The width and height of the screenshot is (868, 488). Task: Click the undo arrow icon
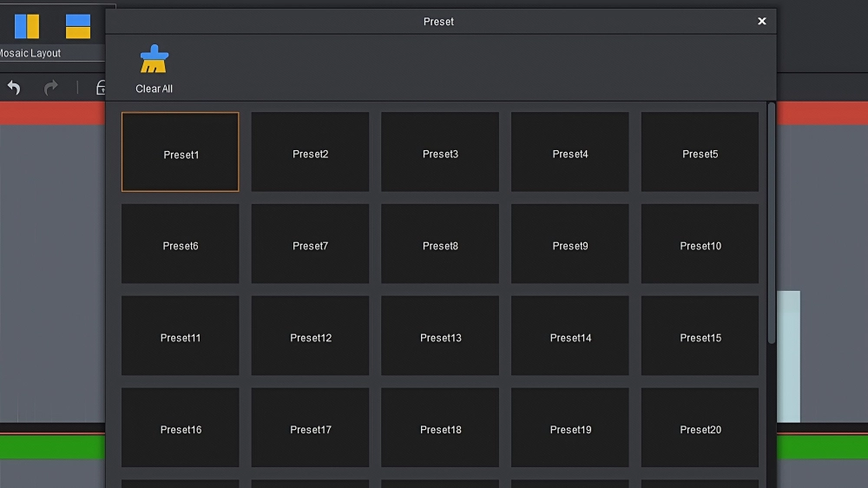pos(14,88)
